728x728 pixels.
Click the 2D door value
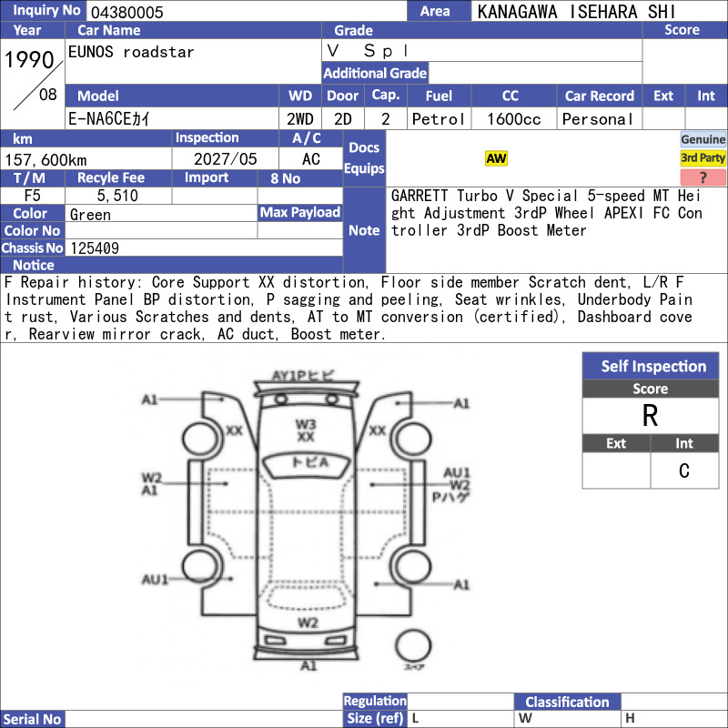pyautogui.click(x=343, y=119)
